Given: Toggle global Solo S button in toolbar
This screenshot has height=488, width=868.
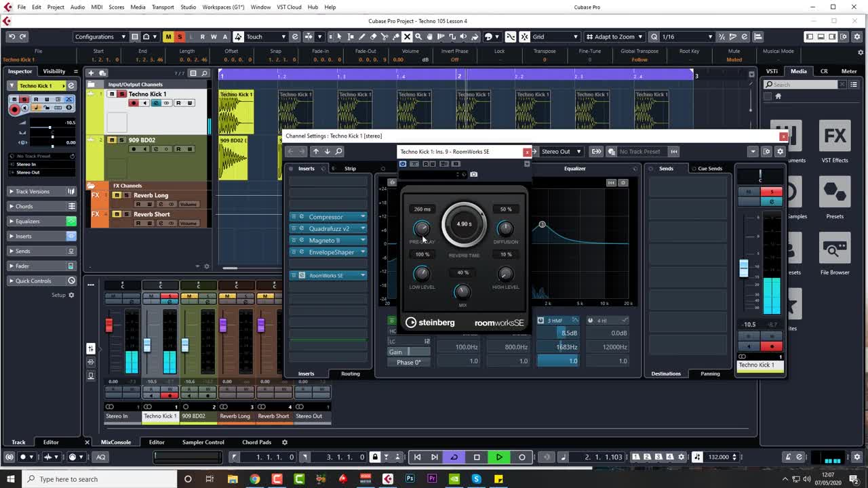Looking at the screenshot, I should point(180,37).
